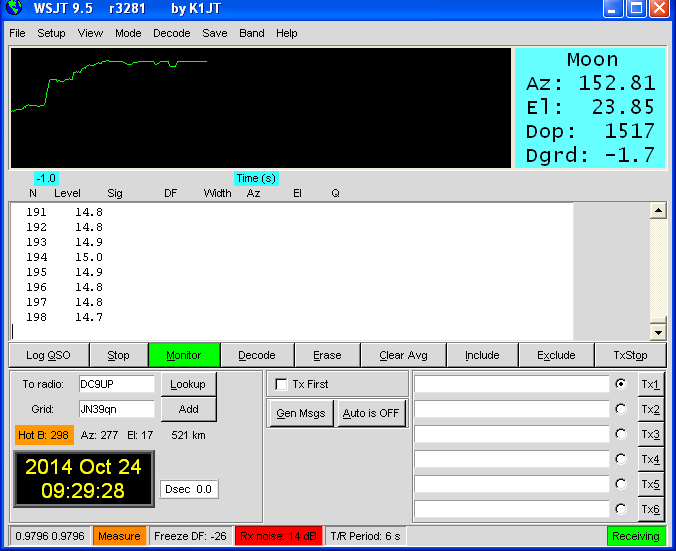
Task: Toggle the green Monitor button
Action: click(x=184, y=355)
